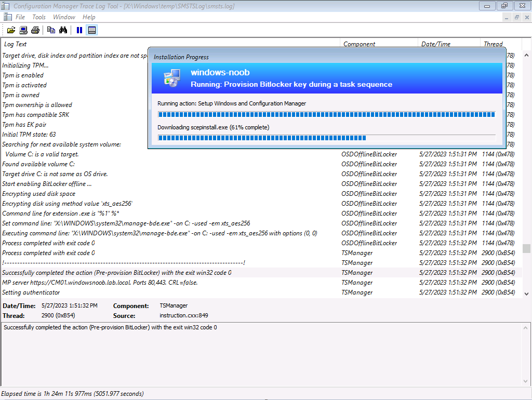Screen dimensions: 532x400
Task: Click the log list scrollbar up arrow
Action: tap(527, 55)
